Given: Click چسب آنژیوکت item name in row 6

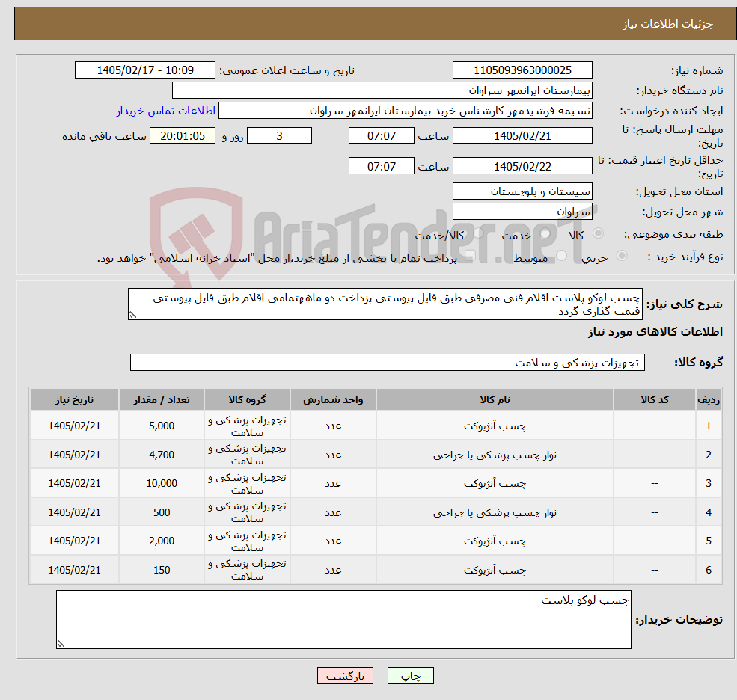Looking at the screenshot, I should point(495,570).
